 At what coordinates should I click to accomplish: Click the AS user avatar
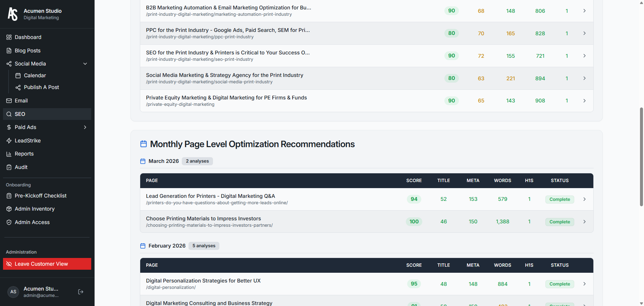click(x=13, y=292)
